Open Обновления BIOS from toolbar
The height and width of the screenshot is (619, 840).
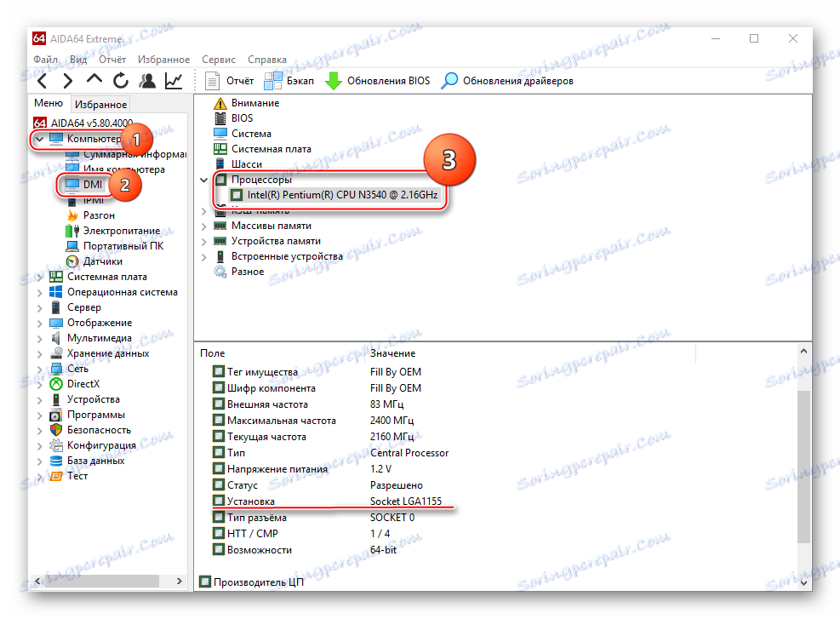tap(378, 81)
